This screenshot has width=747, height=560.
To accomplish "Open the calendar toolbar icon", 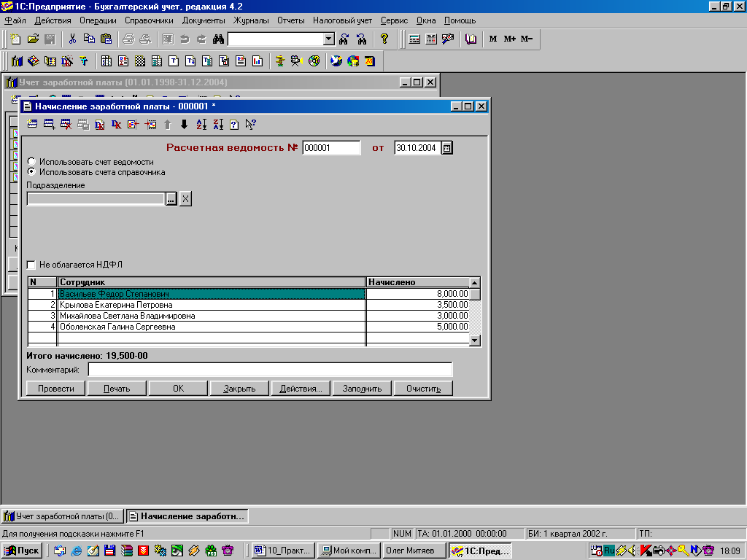I will coord(431,39).
